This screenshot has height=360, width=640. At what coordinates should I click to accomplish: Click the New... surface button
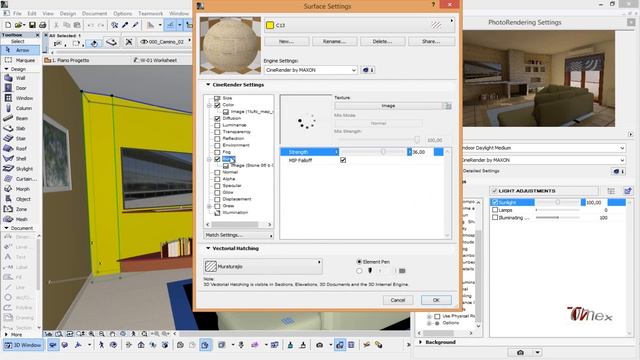287,41
